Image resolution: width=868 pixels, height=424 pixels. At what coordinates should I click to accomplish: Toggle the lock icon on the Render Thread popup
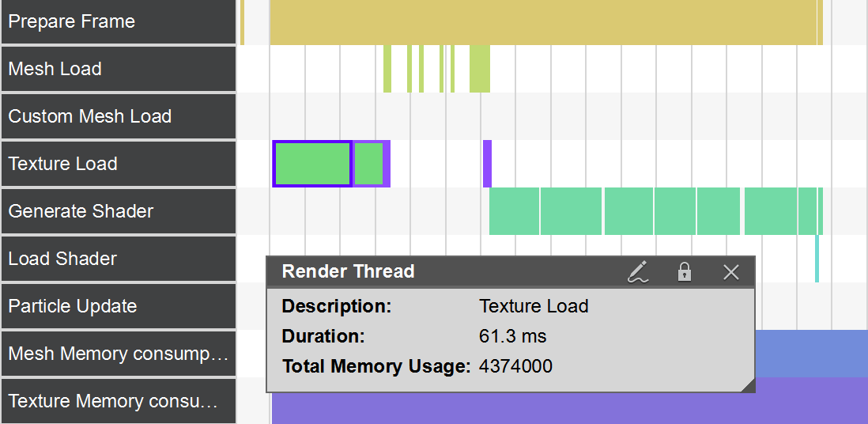click(685, 272)
